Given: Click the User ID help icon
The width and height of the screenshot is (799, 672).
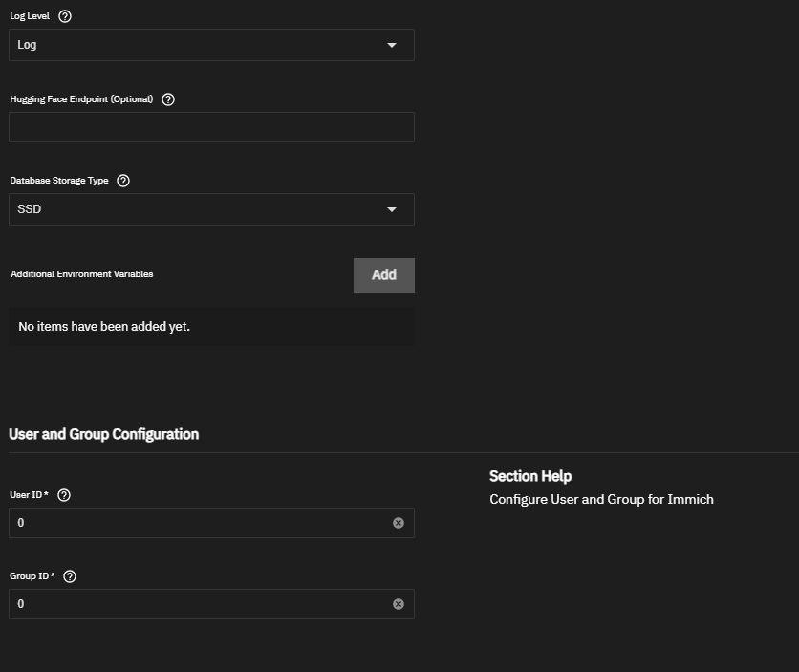Looking at the screenshot, I should click(x=64, y=495).
